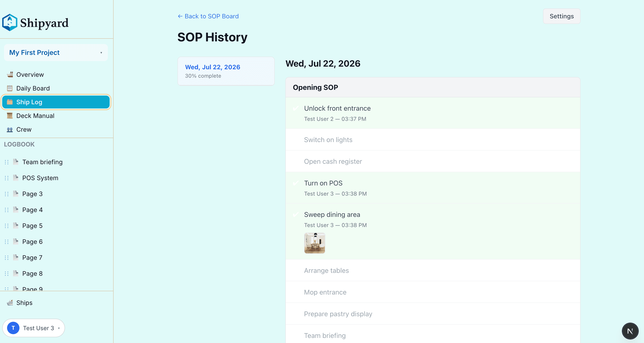
Task: Open Overview in the sidebar
Action: click(56, 75)
